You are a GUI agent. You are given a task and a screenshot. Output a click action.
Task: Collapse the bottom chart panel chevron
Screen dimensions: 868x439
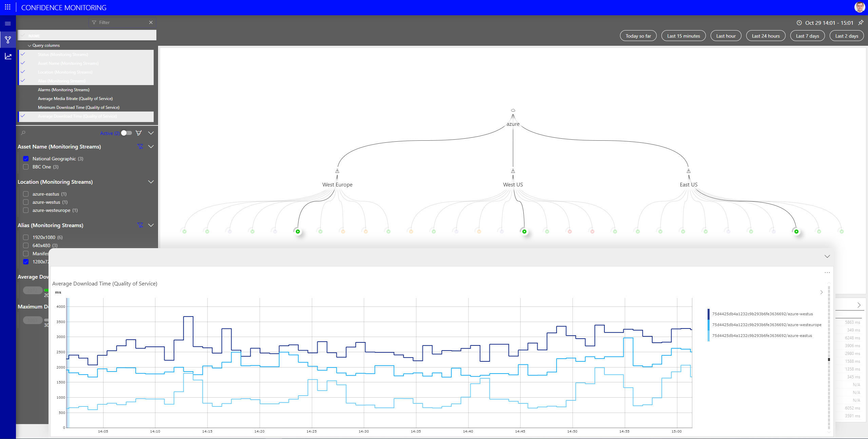click(827, 256)
